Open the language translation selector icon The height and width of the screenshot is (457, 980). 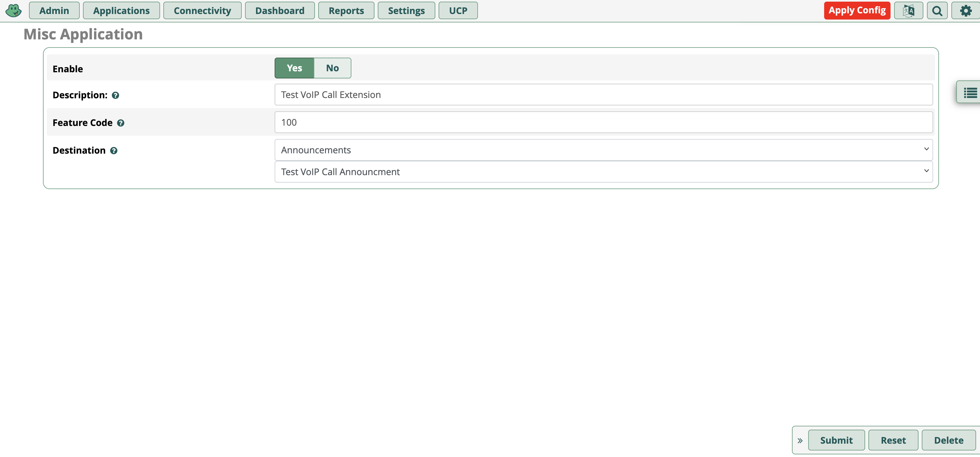coord(908,10)
